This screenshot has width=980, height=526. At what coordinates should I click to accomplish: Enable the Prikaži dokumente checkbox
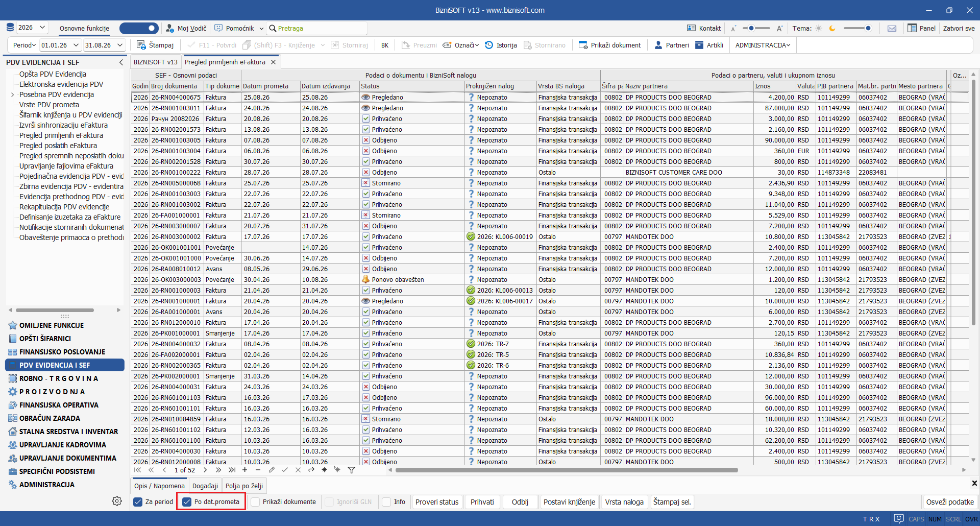point(255,502)
